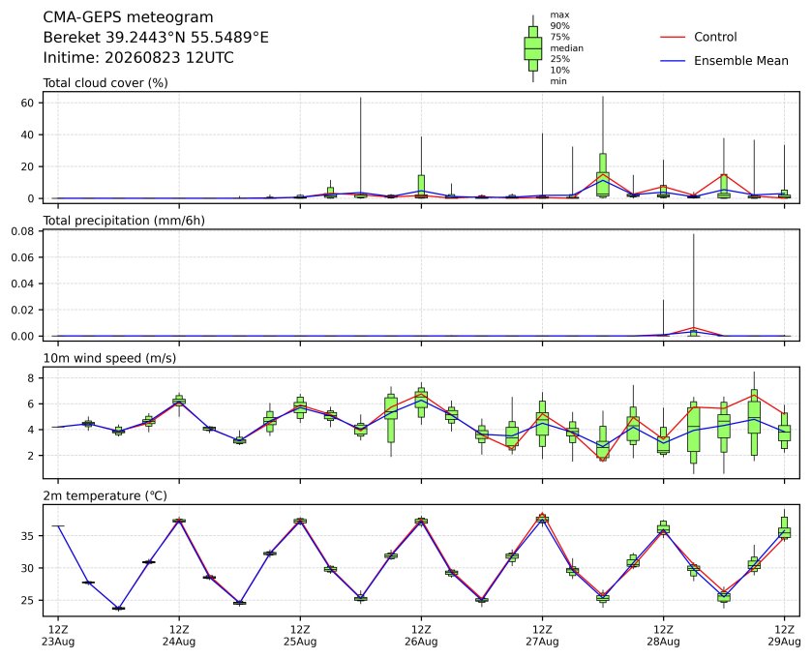Click the '10m wind speed (m/s)' panel title
Screen dimensions: 812x658
coord(109,358)
